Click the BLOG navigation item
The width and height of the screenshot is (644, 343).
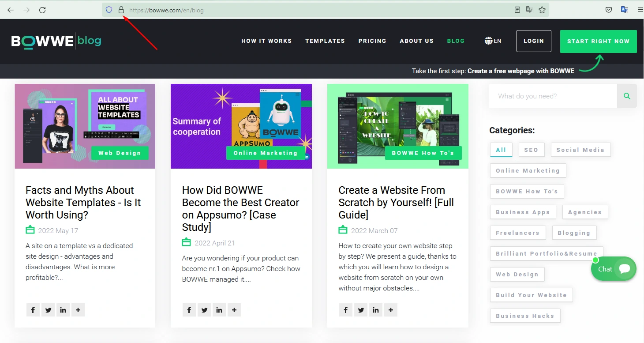point(456,41)
